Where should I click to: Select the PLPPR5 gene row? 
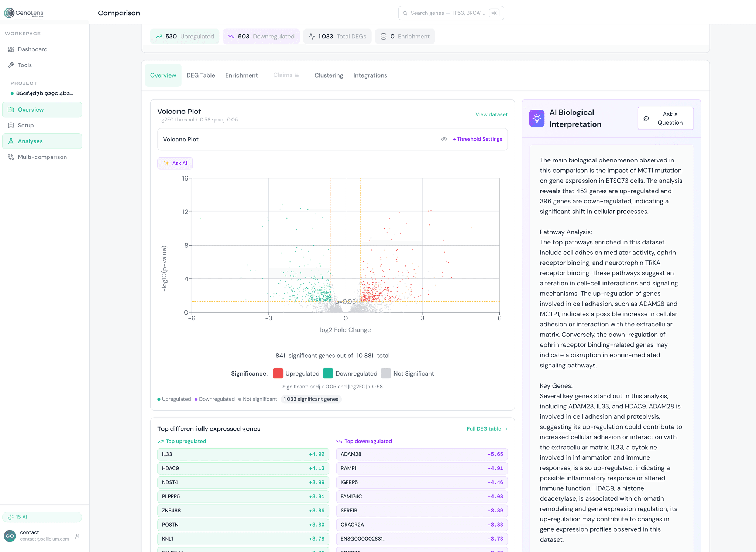click(x=243, y=497)
